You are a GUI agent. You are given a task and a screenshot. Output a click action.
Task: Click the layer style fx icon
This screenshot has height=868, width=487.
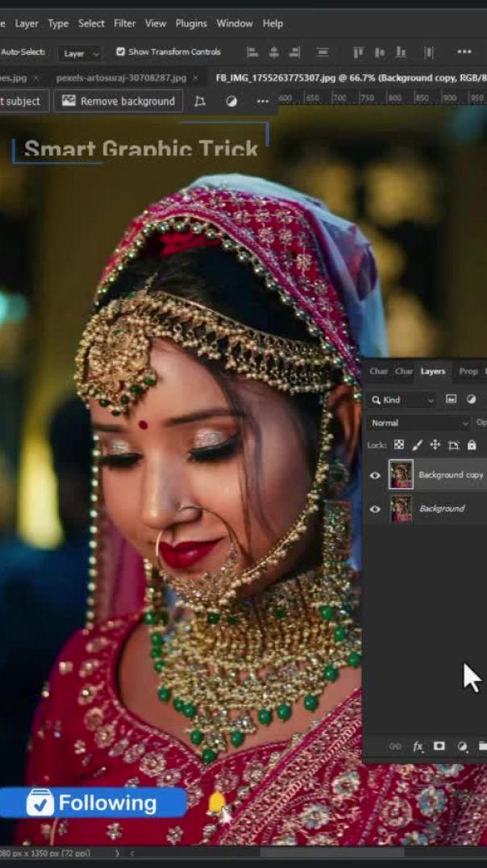click(x=418, y=746)
